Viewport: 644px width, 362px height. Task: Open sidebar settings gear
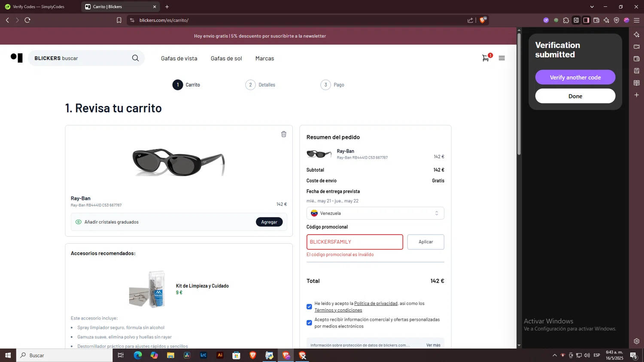(x=637, y=341)
